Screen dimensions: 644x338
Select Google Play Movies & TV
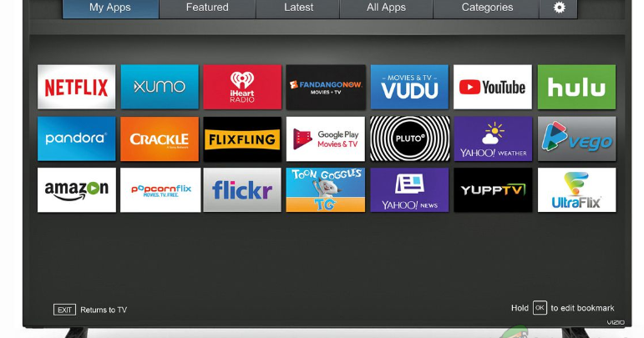click(326, 139)
